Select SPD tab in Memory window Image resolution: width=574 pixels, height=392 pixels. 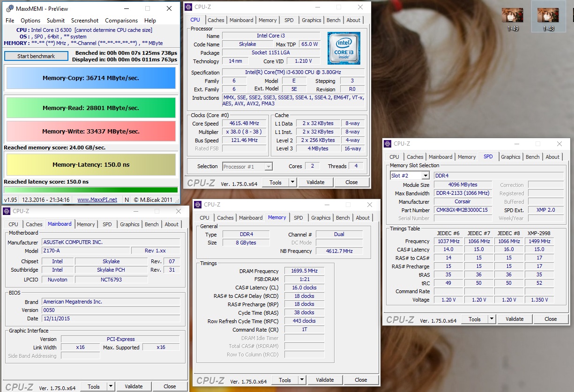click(x=298, y=218)
